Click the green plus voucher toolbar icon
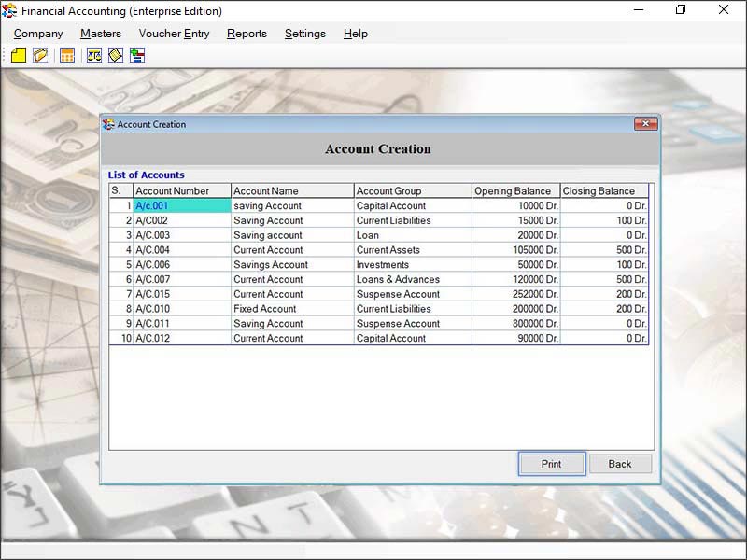 tap(137, 55)
